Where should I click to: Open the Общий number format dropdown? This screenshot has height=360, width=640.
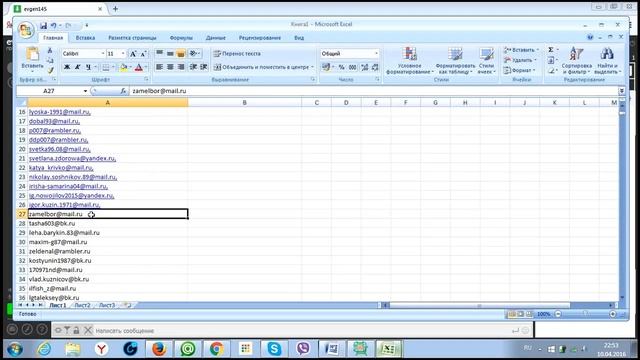point(376,53)
